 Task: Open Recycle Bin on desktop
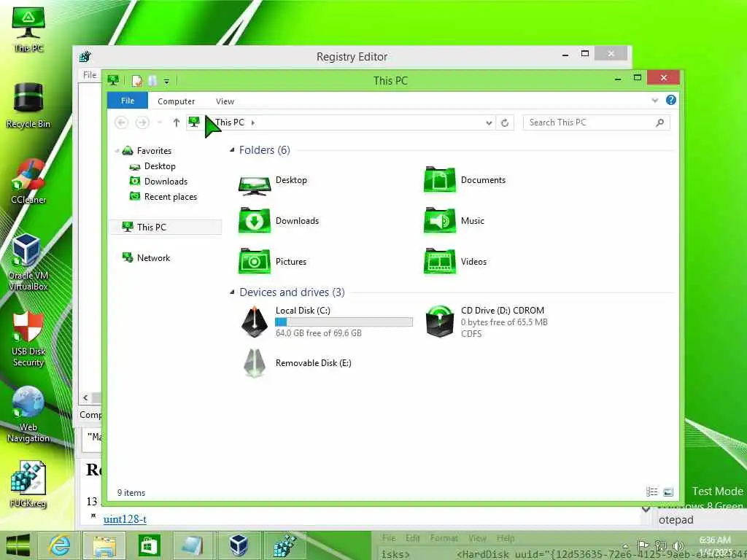pos(28,106)
